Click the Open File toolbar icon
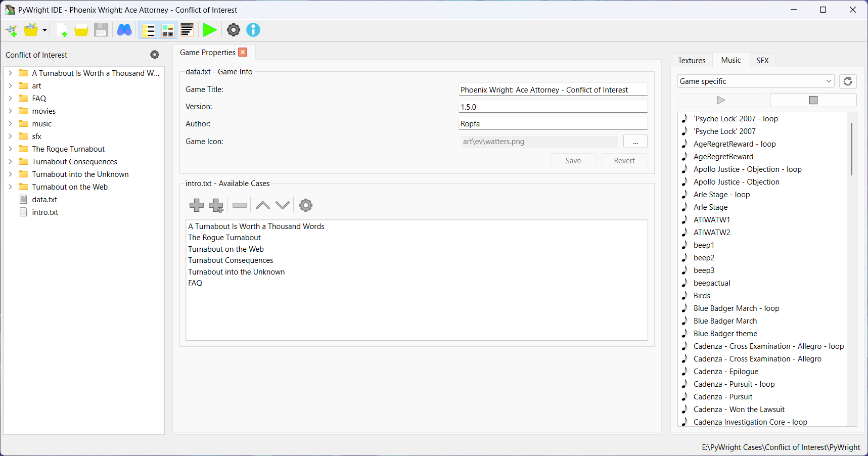868x456 pixels. pyautogui.click(x=81, y=30)
